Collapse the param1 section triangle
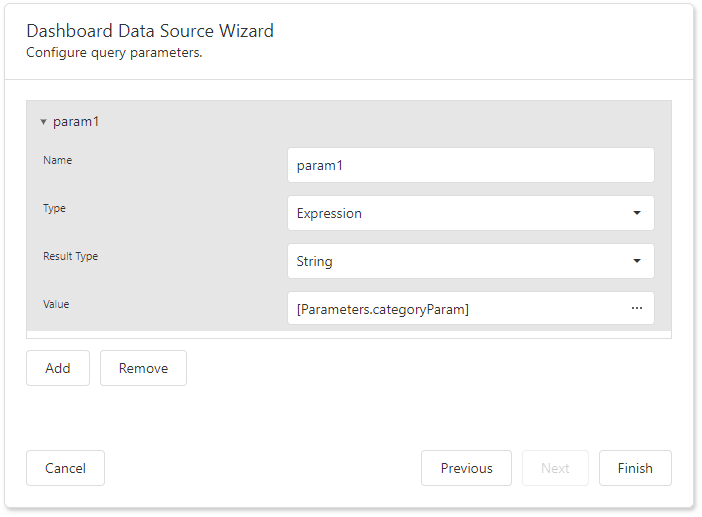The width and height of the screenshot is (702, 517). coord(43,122)
